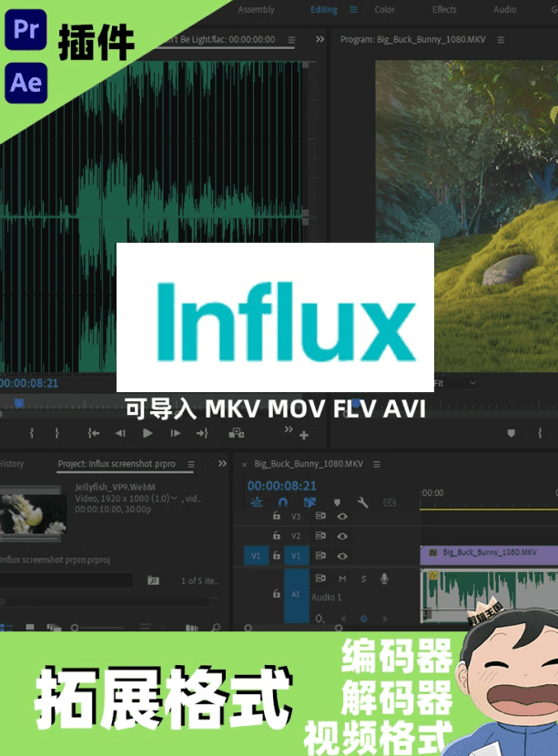Image resolution: width=558 pixels, height=756 pixels.
Task: Toggle sync lock for Audio 1
Action: (320, 578)
